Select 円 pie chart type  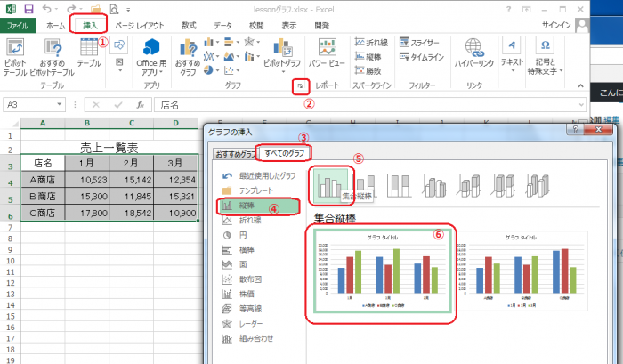coord(234,235)
